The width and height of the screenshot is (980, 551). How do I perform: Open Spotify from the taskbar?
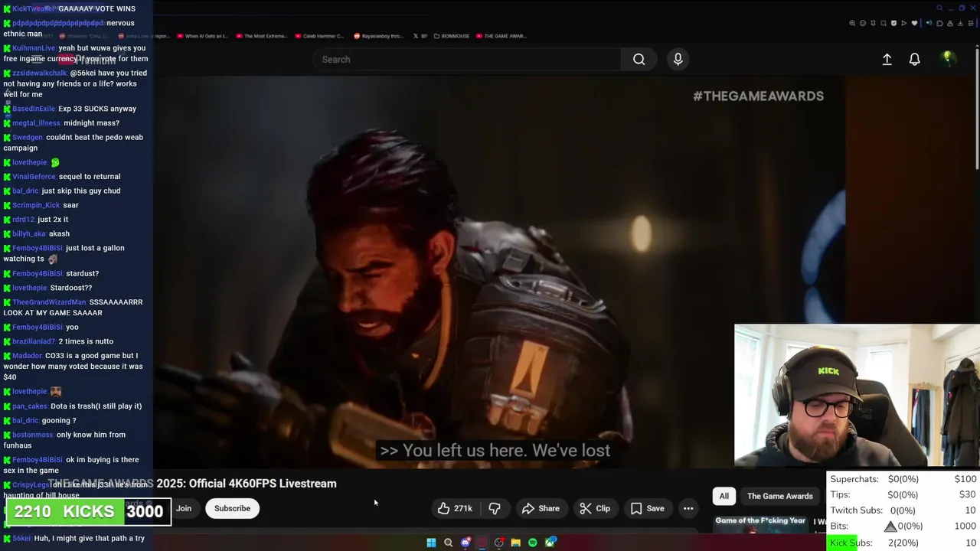point(532,543)
